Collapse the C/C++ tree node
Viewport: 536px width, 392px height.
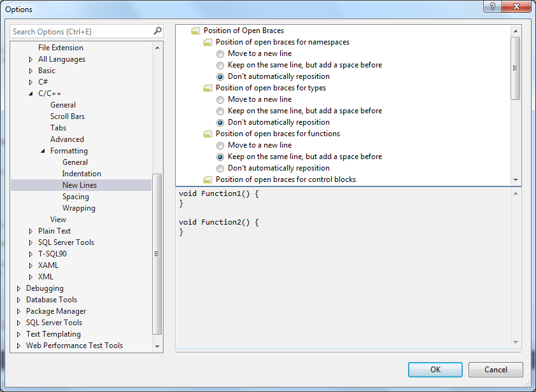pos(31,94)
